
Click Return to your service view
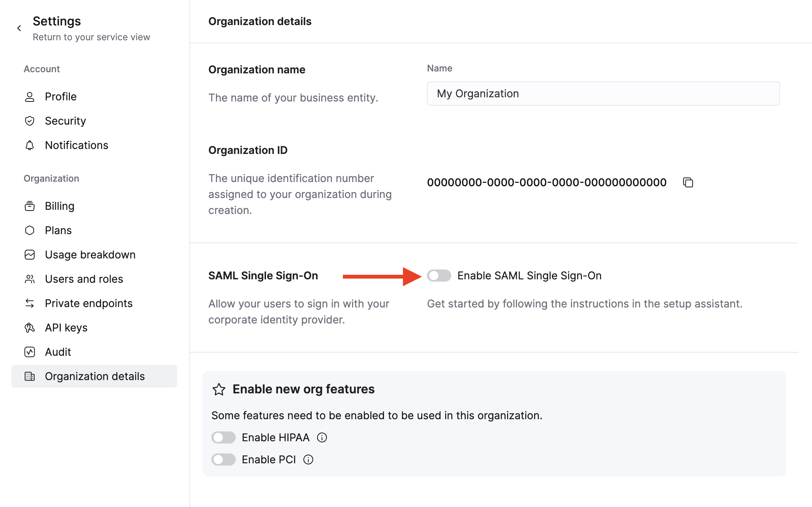[x=91, y=37]
